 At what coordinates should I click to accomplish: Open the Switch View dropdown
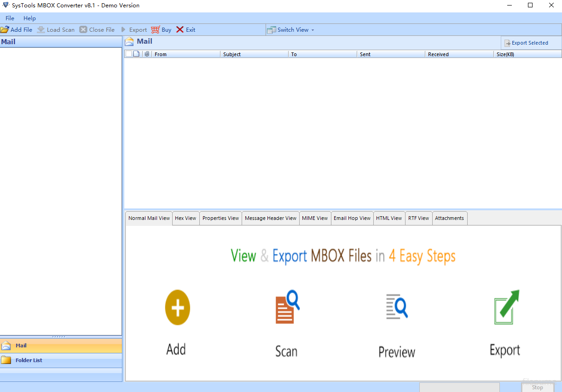coord(291,30)
